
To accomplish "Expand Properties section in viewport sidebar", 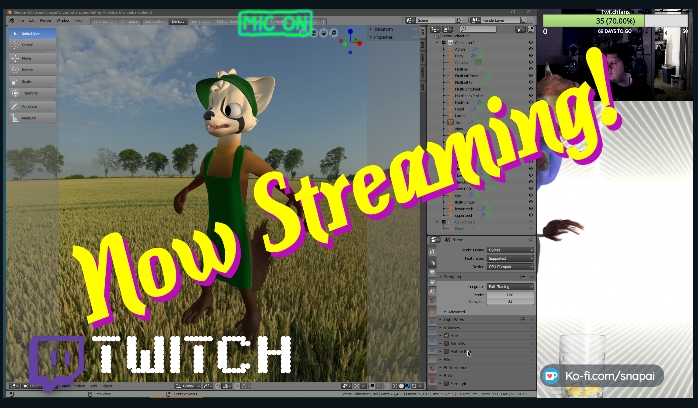I will [x=382, y=37].
